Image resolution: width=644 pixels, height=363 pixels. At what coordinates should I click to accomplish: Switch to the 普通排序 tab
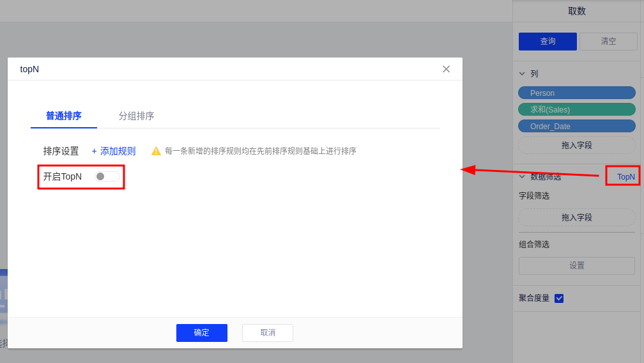[64, 116]
